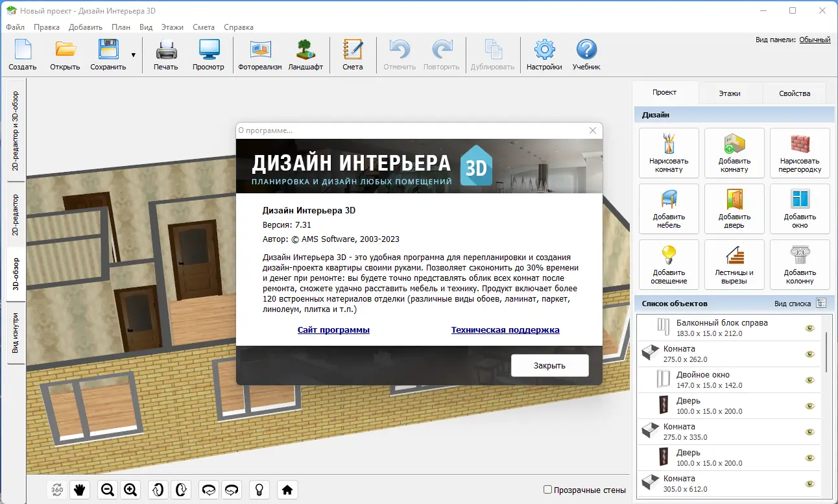
Task: Open the Этажи menu in menu bar
Action: [x=172, y=27]
